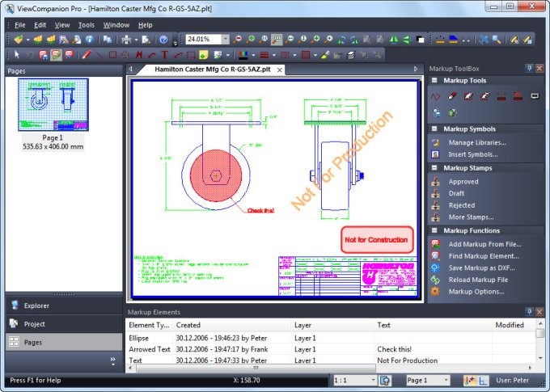Select the red rectangle markup tool
This screenshot has width=550, height=392.
pos(112,55)
